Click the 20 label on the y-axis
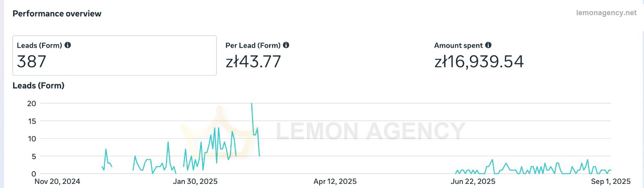 pos(32,104)
